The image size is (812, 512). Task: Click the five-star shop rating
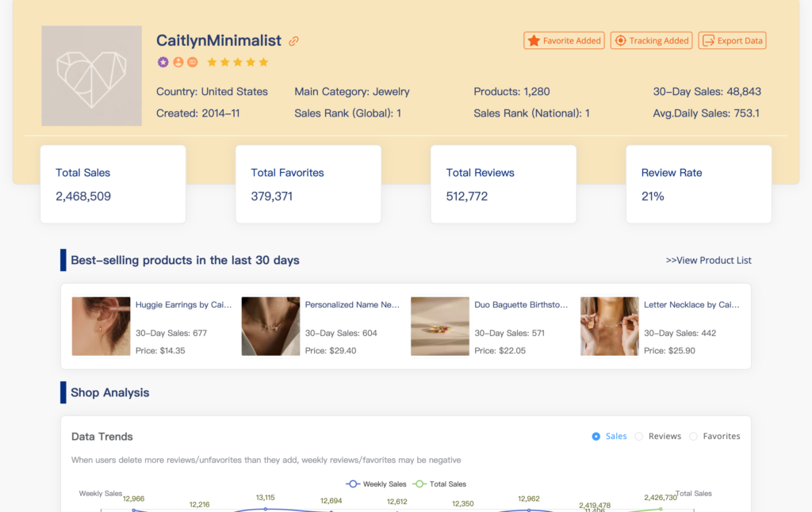pos(238,62)
